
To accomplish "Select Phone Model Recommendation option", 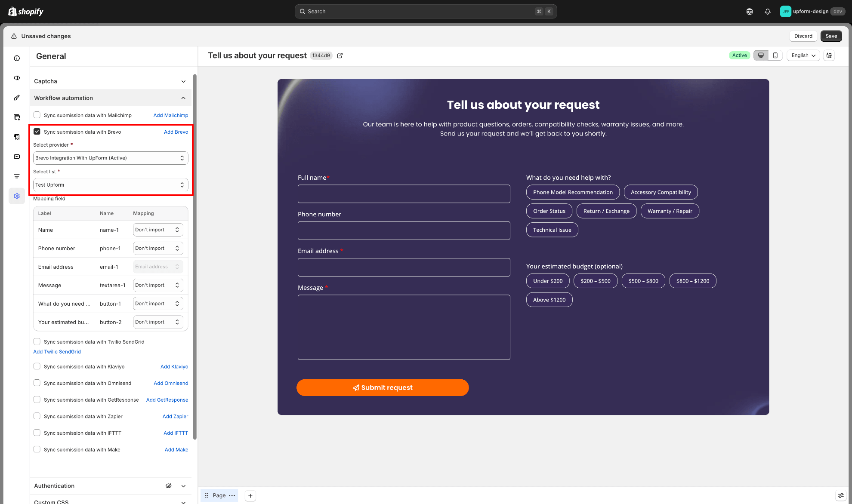I will [x=573, y=192].
